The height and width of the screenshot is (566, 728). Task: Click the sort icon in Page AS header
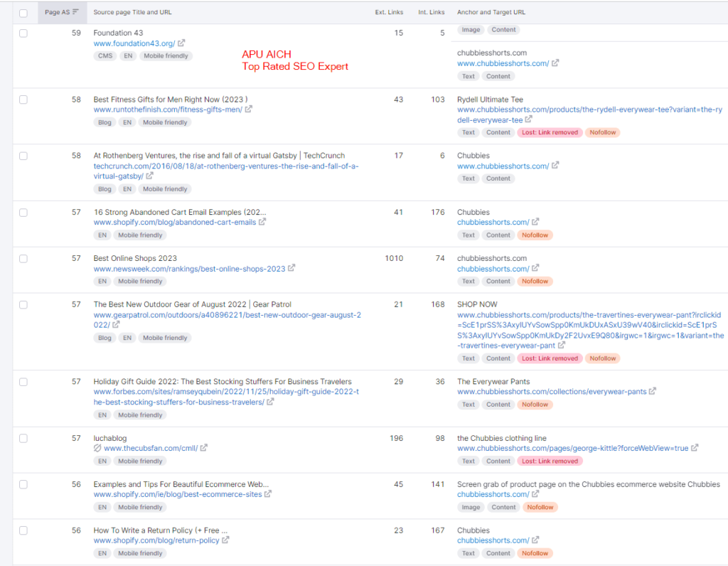pyautogui.click(x=75, y=12)
